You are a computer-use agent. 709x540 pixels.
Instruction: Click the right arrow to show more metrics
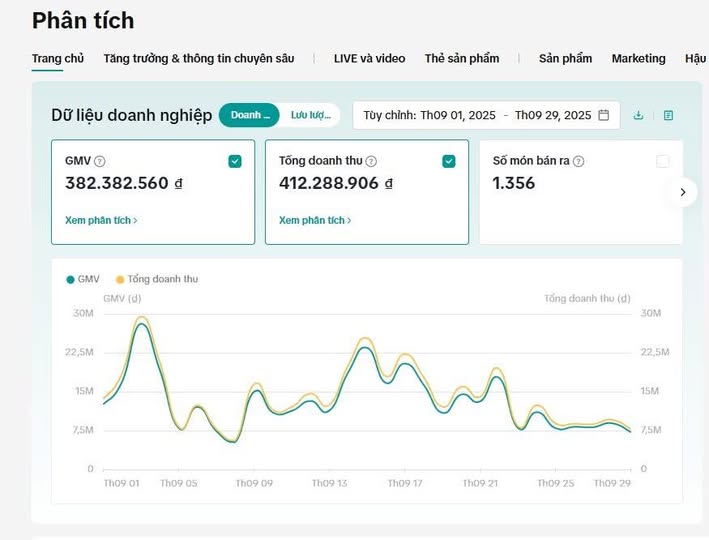(682, 192)
